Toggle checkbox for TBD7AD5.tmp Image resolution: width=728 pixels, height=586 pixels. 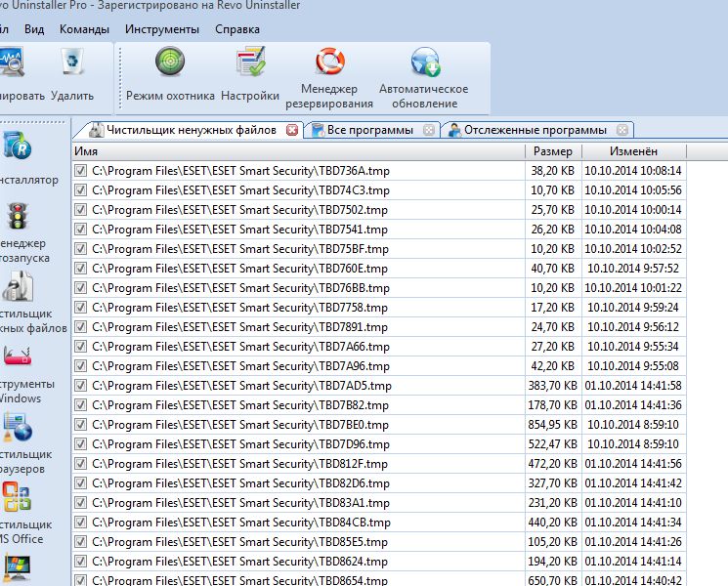pos(81,386)
